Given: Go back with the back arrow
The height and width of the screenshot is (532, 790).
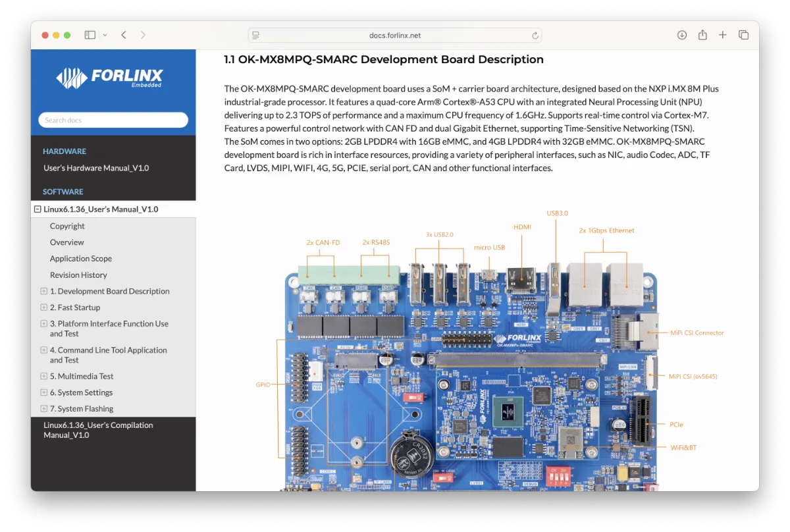Looking at the screenshot, I should click(x=124, y=35).
